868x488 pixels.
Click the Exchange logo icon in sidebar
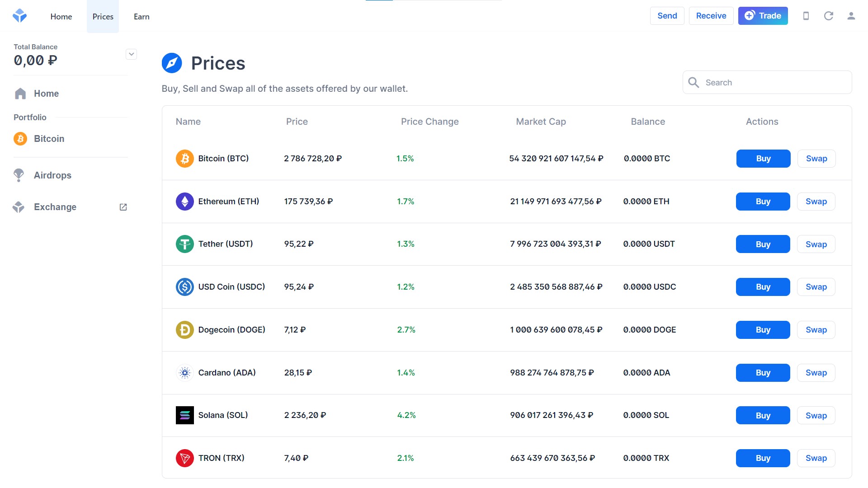[x=19, y=207]
